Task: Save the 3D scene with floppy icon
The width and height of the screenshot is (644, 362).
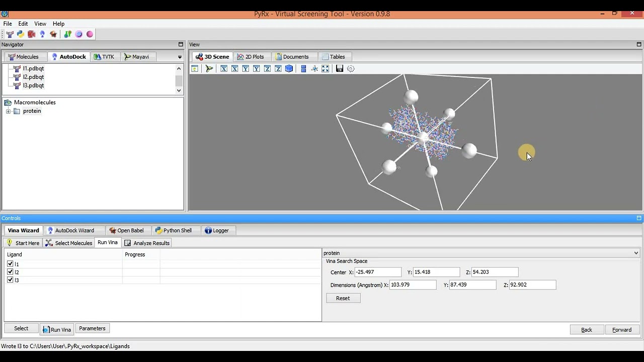Action: [340, 68]
